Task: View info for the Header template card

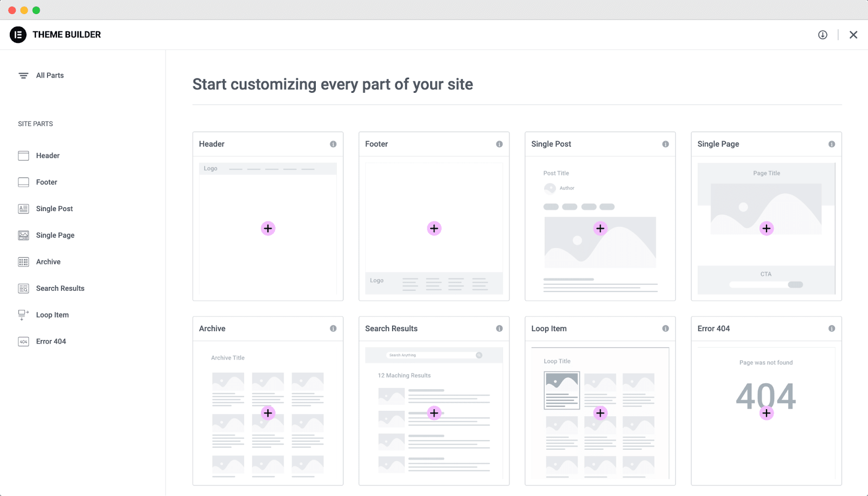Action: 334,144
